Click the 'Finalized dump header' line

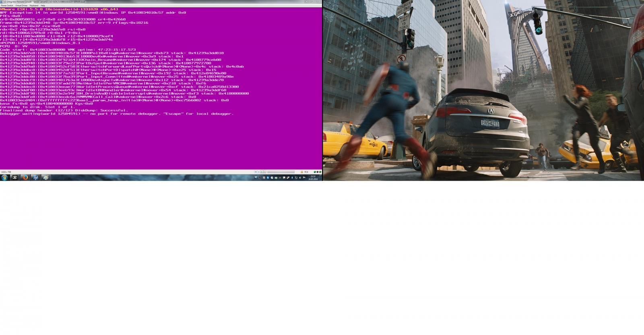point(64,110)
